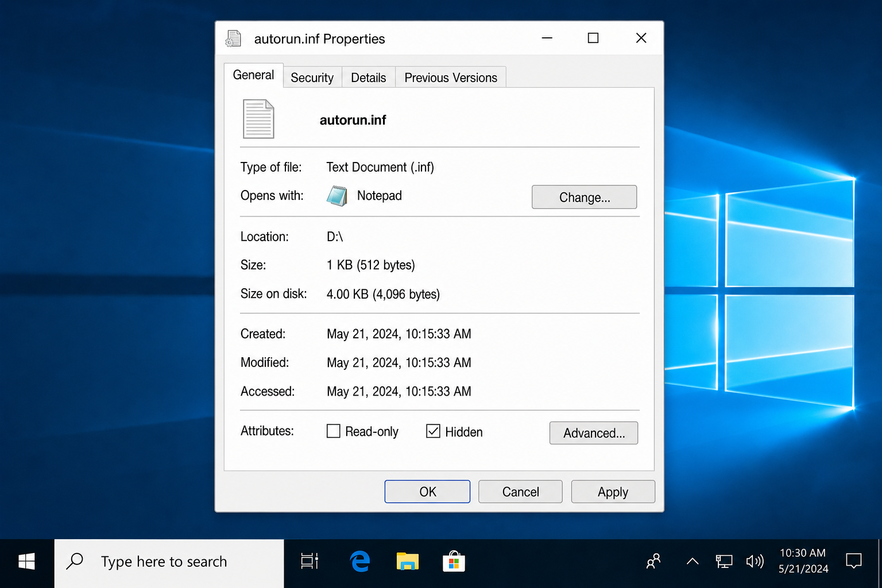Screen dimensions: 882x588
Task: Click the search magnifier icon in taskbar
Action: coord(75,561)
